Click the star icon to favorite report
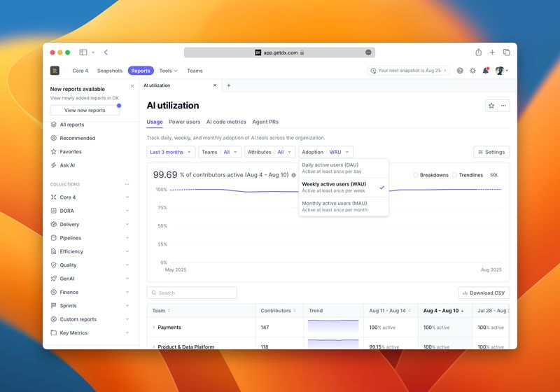560x392 pixels. click(x=491, y=106)
